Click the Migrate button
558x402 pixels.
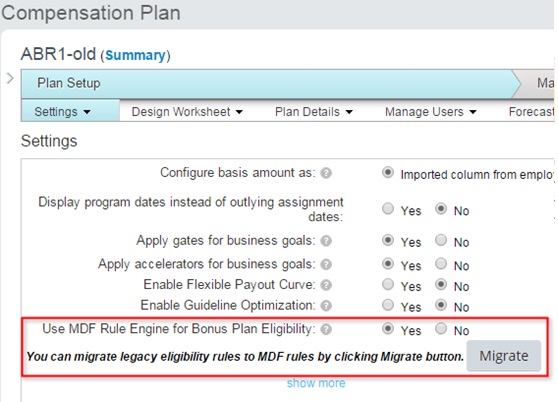[x=504, y=356]
